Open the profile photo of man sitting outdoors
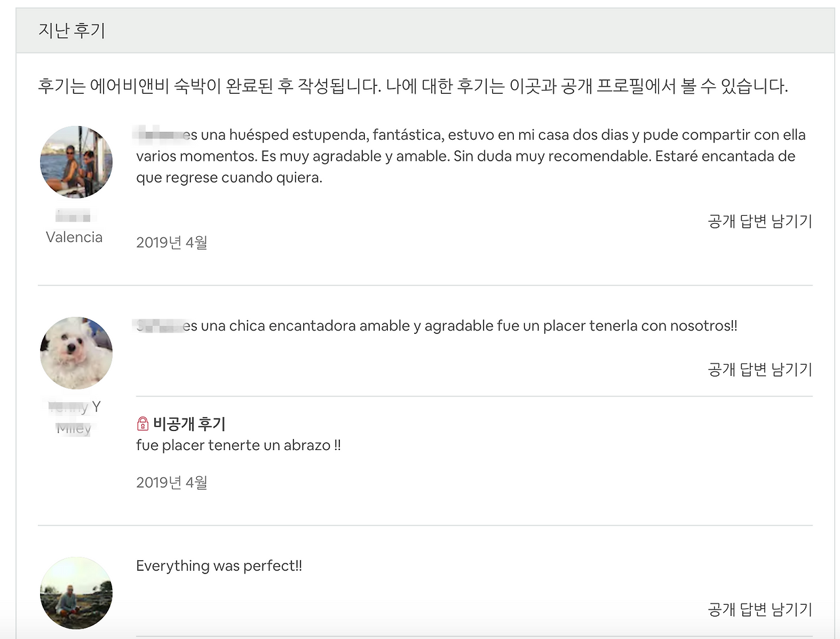 pyautogui.click(x=76, y=593)
